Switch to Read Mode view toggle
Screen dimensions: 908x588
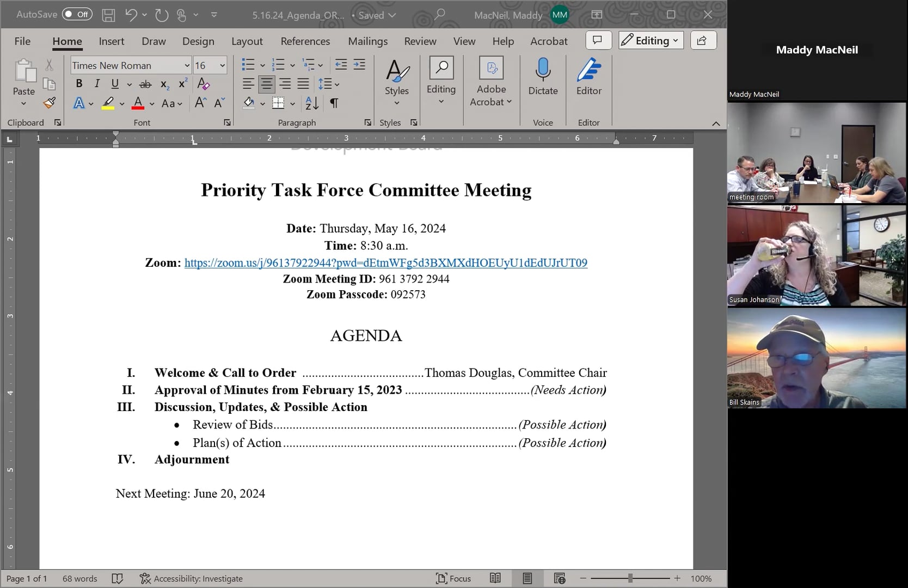tap(495, 578)
